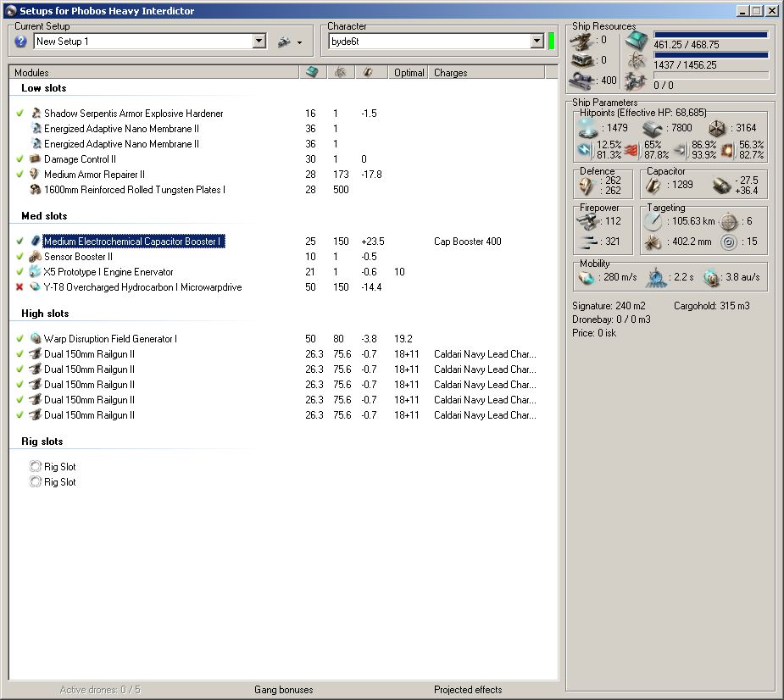Expand the small arrow next to setup tools icon
Image resolution: width=784 pixels, height=700 pixels.
coord(299,43)
